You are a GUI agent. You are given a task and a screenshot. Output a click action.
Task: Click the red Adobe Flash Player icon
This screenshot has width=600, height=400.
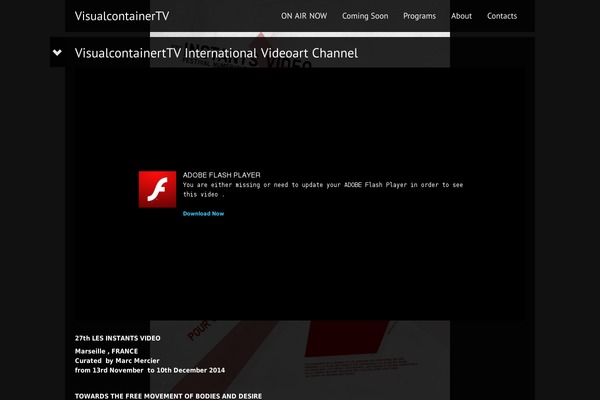[157, 189]
